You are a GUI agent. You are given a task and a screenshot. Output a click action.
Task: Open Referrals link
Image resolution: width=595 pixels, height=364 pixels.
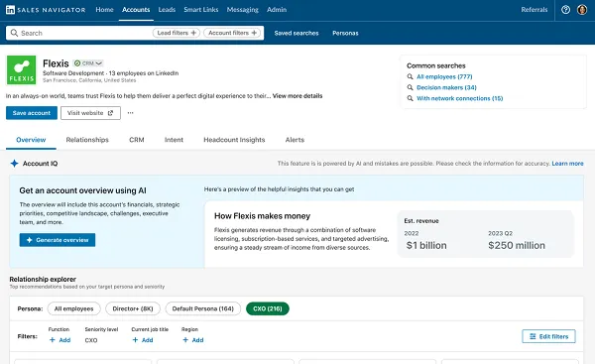click(534, 10)
